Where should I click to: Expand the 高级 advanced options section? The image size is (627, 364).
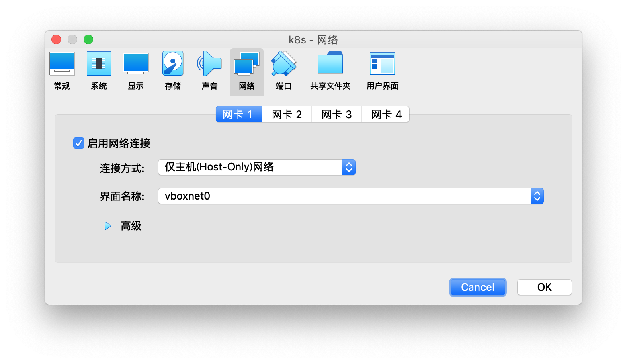click(107, 226)
